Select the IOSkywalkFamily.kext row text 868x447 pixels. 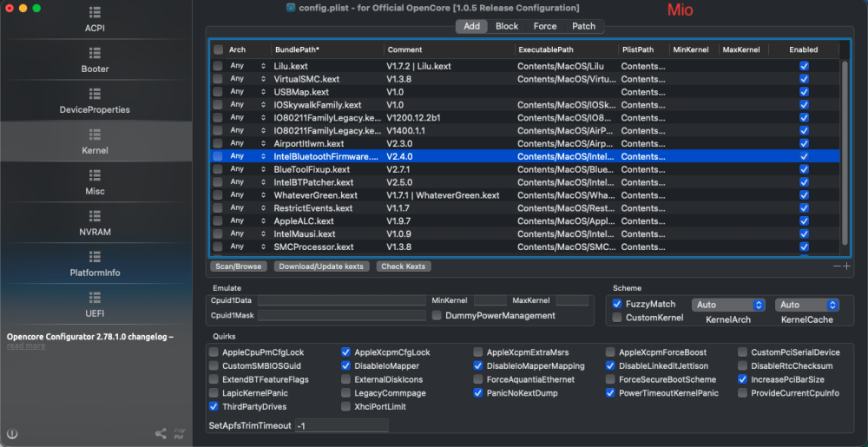(317, 104)
